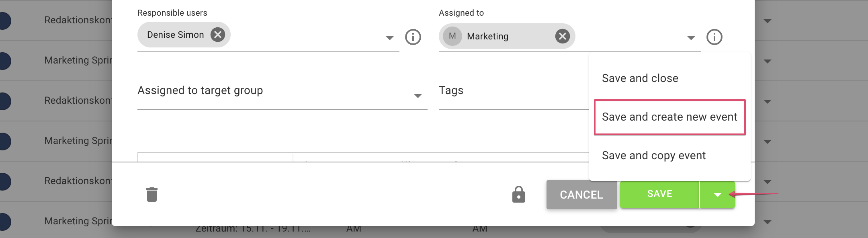868x238 pixels.
Task: Remove the Marketing chip from Assigned to
Action: click(x=562, y=37)
